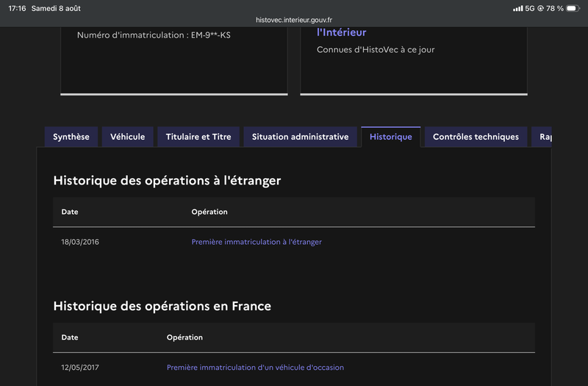This screenshot has width=588, height=386.
Task: Open Première immatriculation d'un véhicule d'occasion link
Action: (255, 368)
